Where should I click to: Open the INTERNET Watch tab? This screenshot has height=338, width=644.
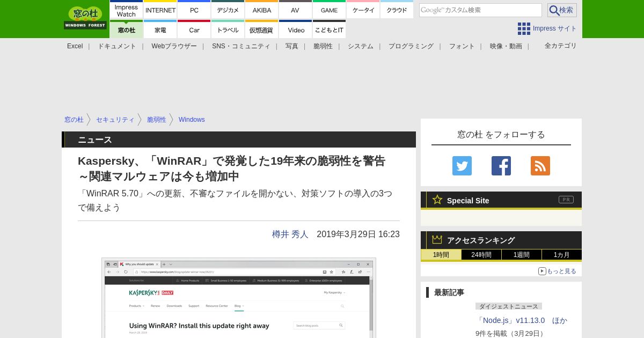[x=160, y=10]
